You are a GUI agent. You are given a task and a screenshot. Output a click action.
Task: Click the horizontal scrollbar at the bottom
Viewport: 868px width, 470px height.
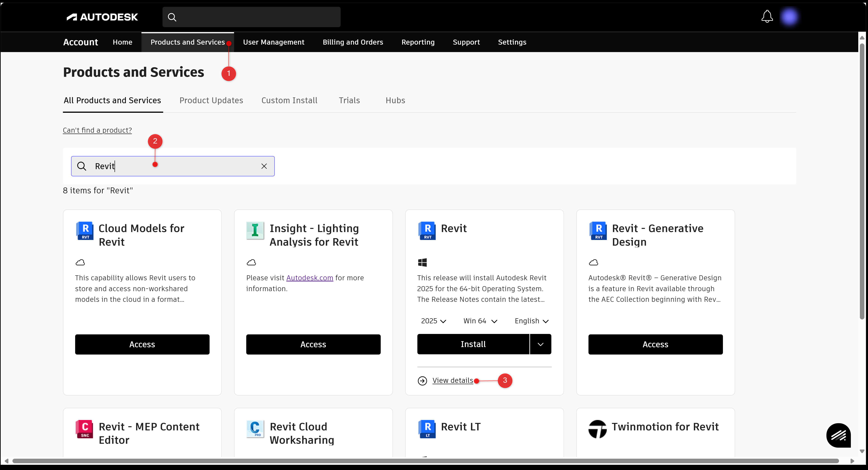pos(425,461)
